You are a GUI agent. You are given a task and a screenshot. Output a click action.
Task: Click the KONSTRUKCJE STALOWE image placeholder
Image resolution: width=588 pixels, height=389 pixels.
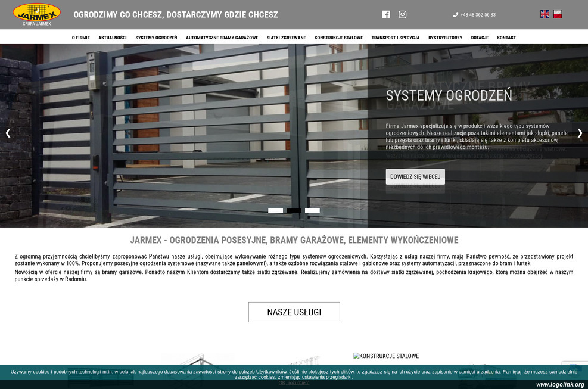click(x=386, y=356)
